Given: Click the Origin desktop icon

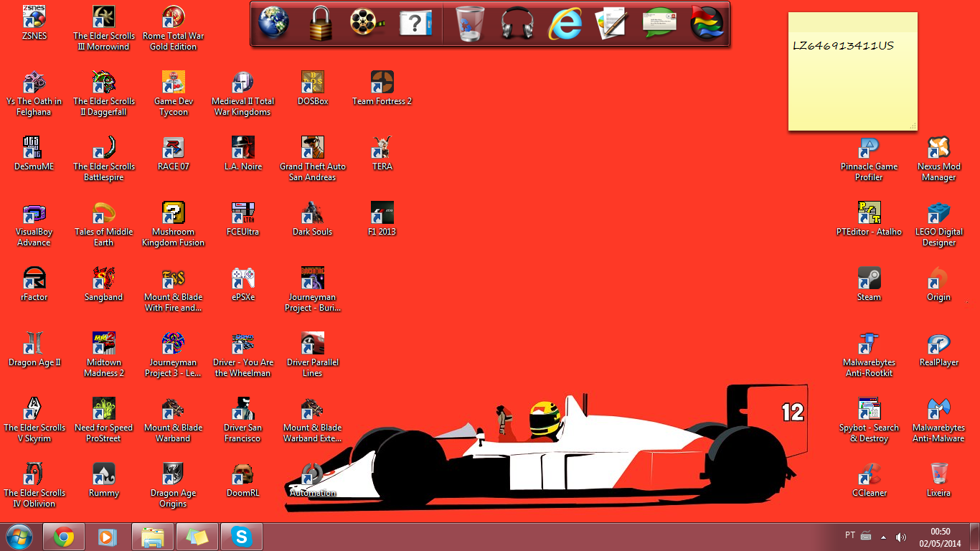Looking at the screenshot, I should (938, 278).
